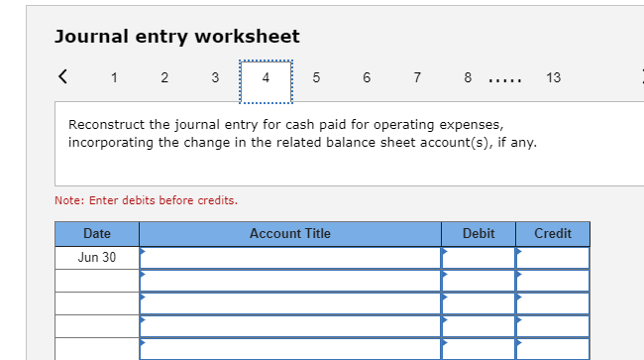
Task: Open journal entry tab 6
Action: [367, 77]
